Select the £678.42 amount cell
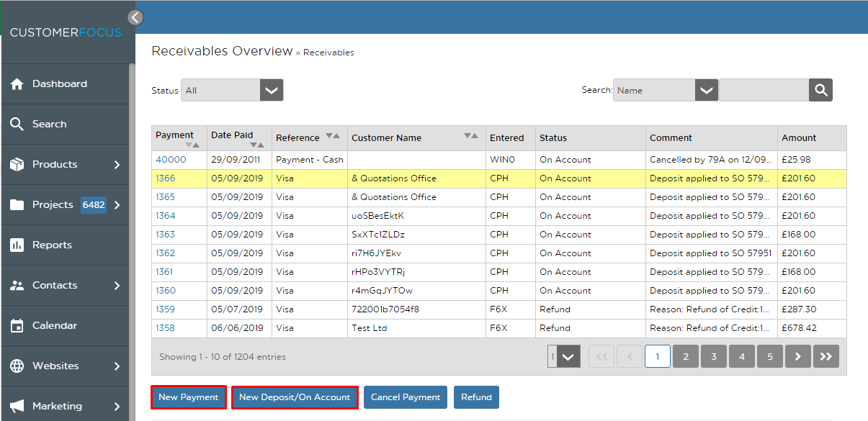 813,328
